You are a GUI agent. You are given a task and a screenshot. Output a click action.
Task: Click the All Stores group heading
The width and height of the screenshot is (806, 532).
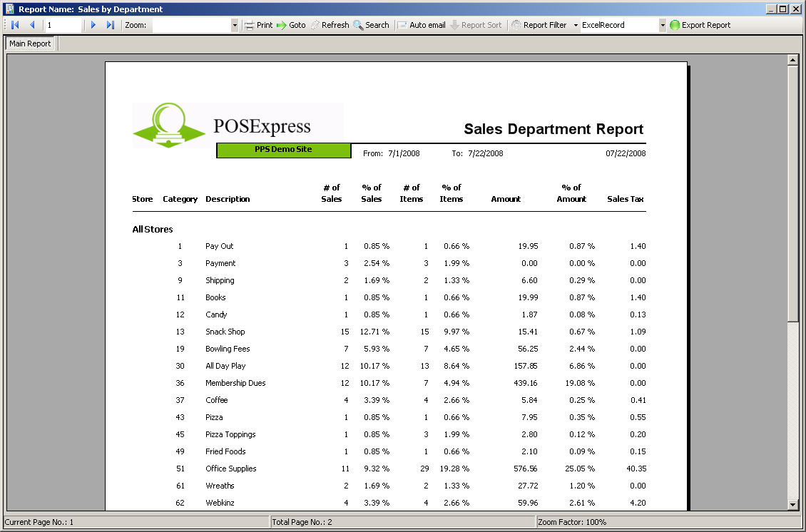click(153, 229)
